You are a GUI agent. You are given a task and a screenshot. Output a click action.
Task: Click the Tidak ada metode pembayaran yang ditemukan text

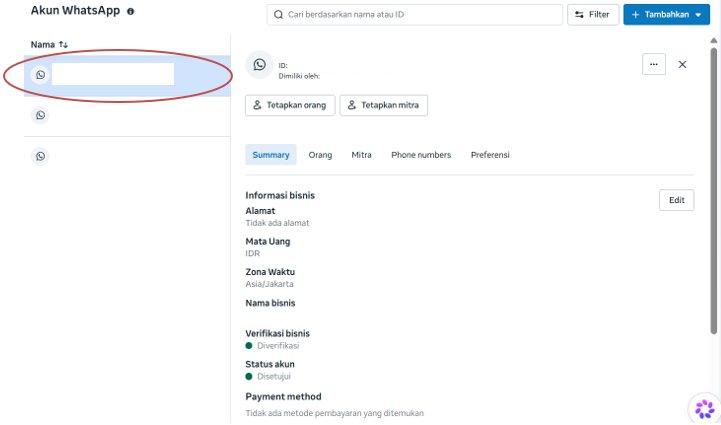[x=334, y=413]
